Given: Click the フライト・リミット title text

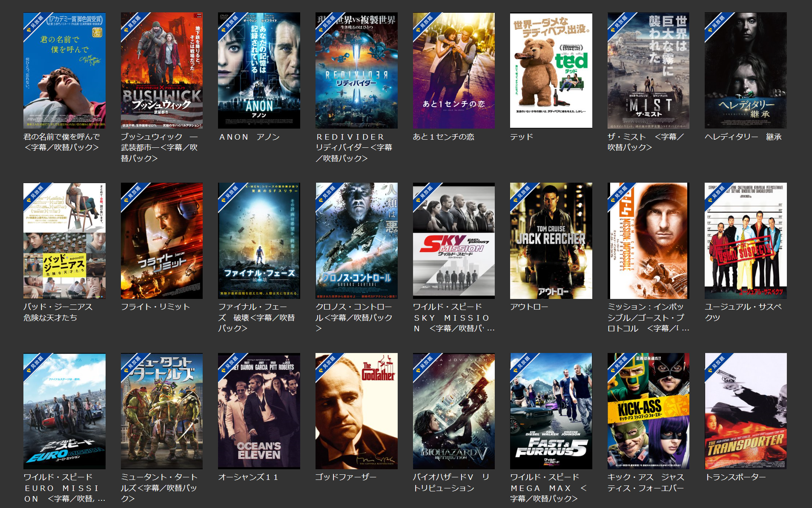Looking at the screenshot, I should [x=155, y=307].
